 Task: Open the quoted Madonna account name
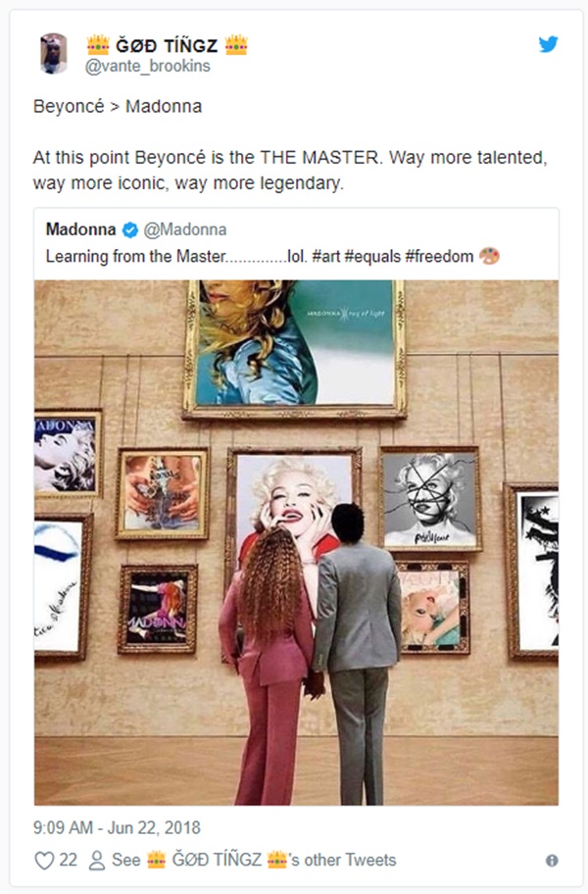coord(81,229)
